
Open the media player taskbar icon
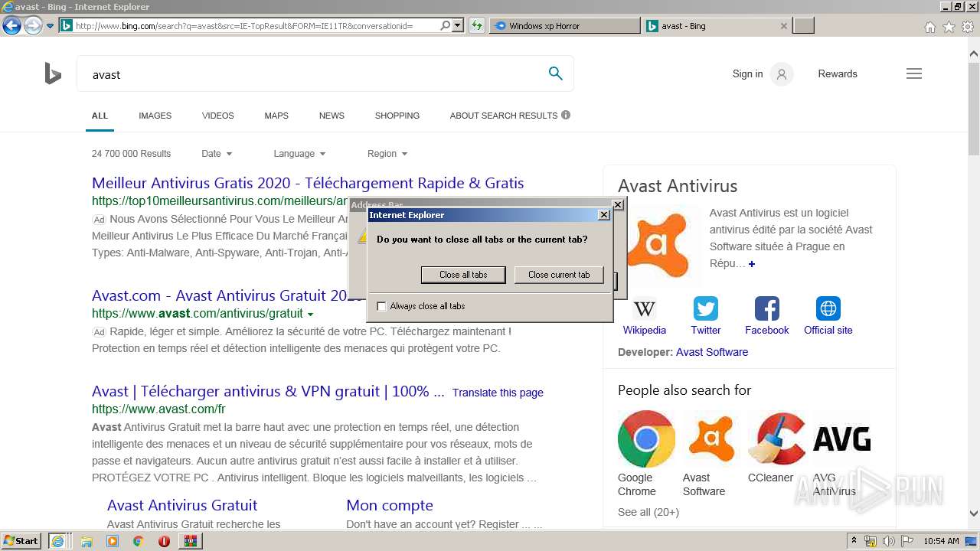tap(113, 541)
